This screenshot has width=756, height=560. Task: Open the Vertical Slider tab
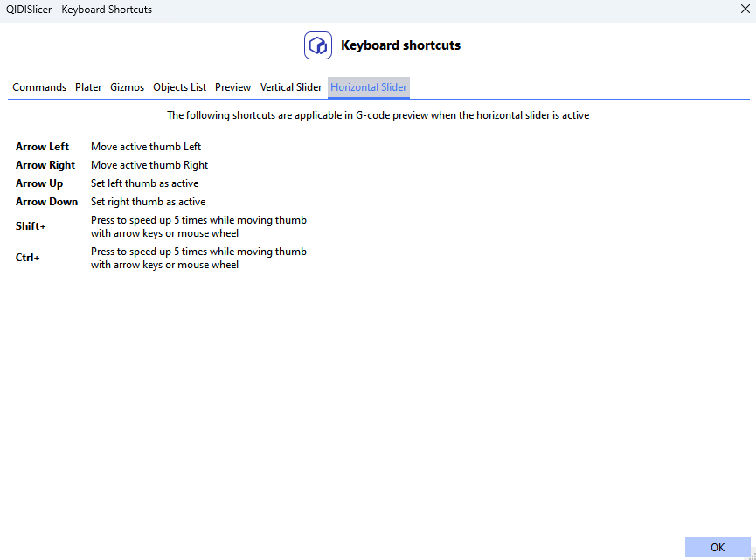pyautogui.click(x=291, y=87)
